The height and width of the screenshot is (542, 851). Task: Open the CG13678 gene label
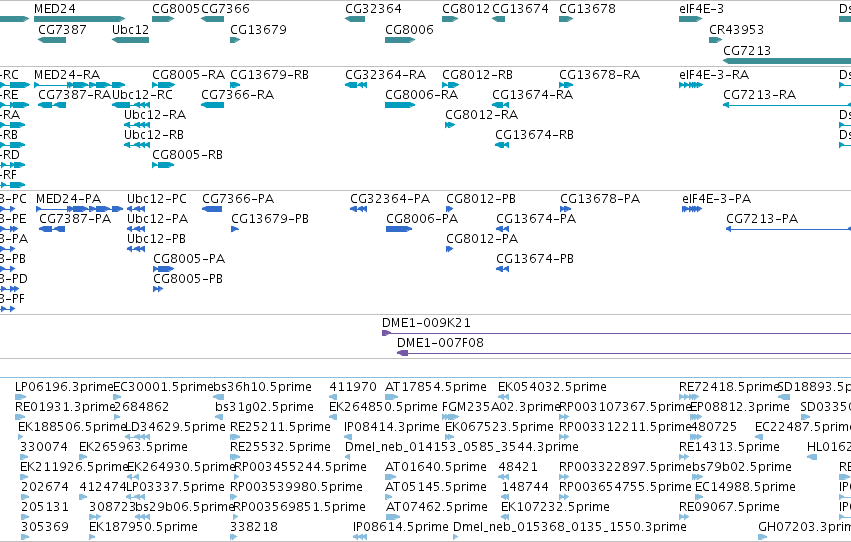click(x=587, y=9)
